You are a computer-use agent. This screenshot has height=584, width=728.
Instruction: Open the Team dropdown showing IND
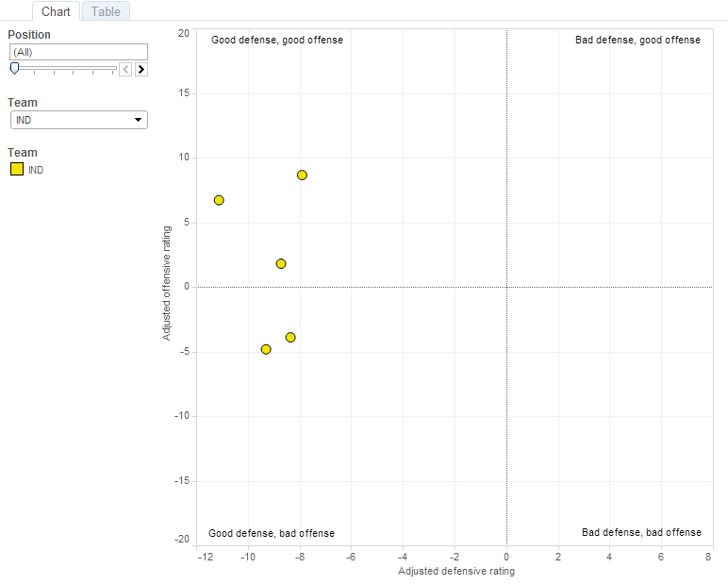click(78, 120)
